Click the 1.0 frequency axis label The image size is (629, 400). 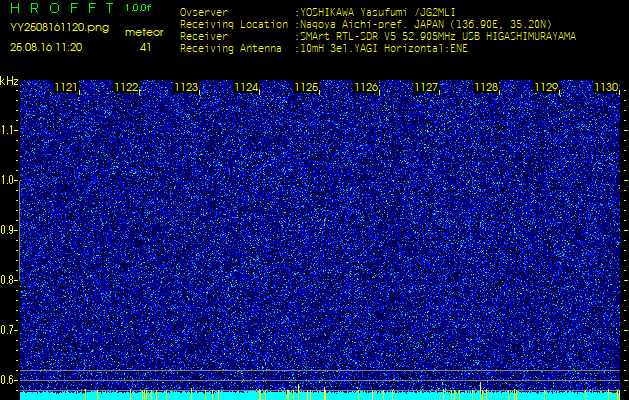coord(7,180)
